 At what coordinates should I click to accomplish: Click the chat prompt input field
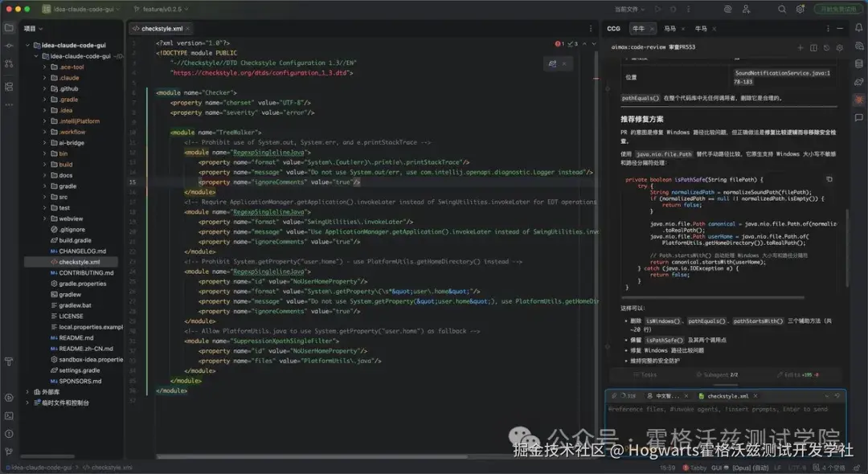point(725,423)
